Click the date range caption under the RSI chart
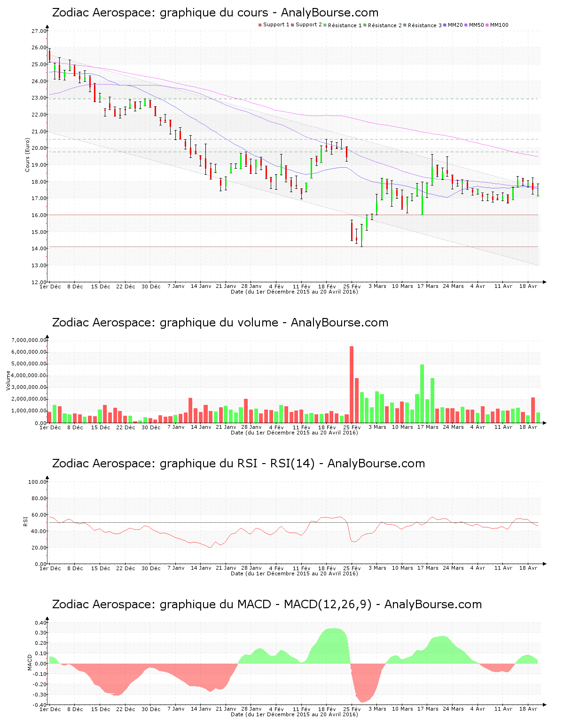This screenshot has width=564, height=728. [x=294, y=573]
